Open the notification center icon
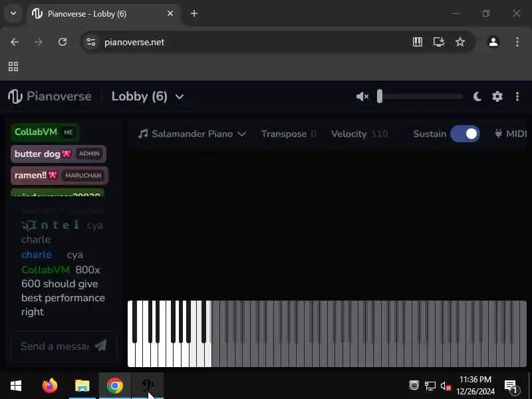Viewport: 532px width, 399px height. coord(511,386)
